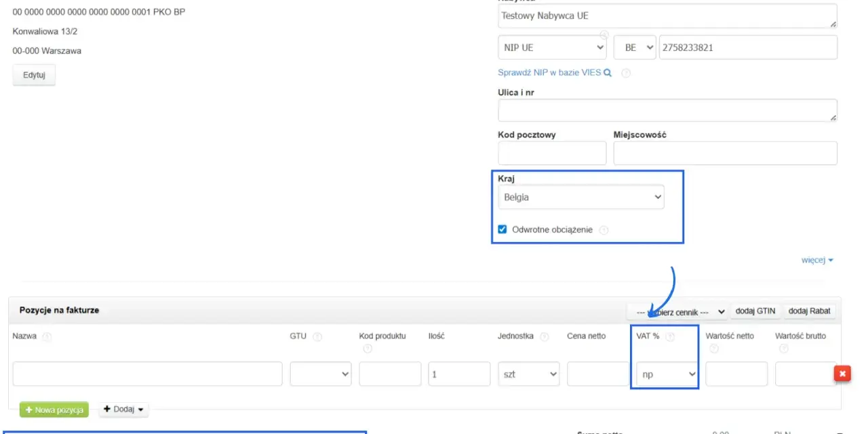The image size is (868, 434).
Task: Click help icon next to Nazwa label
Action: [47, 336]
